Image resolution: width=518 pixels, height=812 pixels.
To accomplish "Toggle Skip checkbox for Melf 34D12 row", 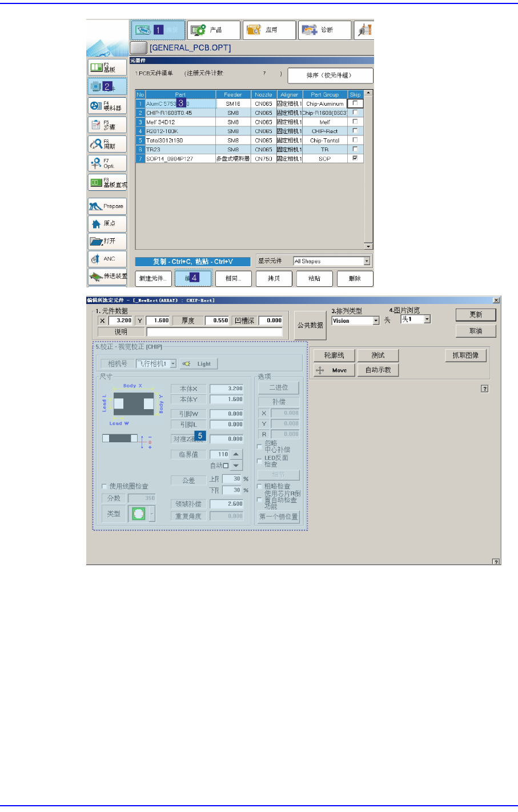I will 355,122.
